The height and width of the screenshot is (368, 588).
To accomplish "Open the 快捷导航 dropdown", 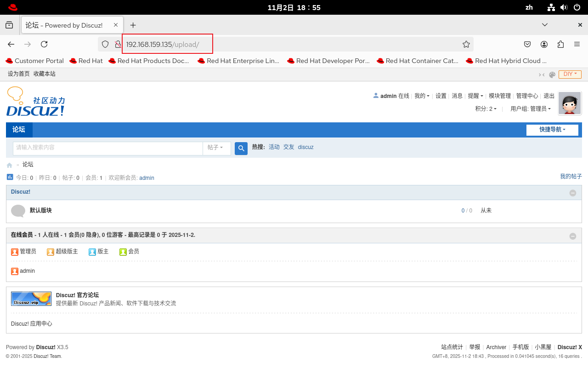I will tap(552, 130).
